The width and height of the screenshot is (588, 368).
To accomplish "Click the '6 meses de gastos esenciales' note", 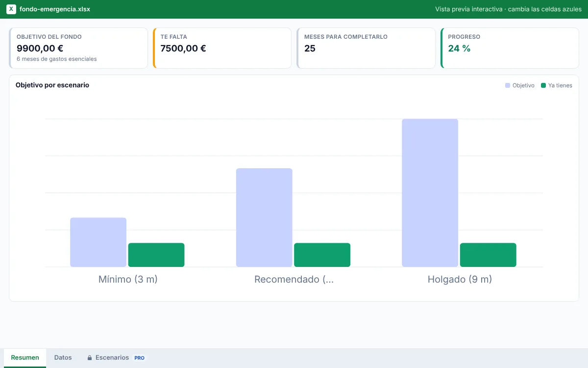I will 57,59.
